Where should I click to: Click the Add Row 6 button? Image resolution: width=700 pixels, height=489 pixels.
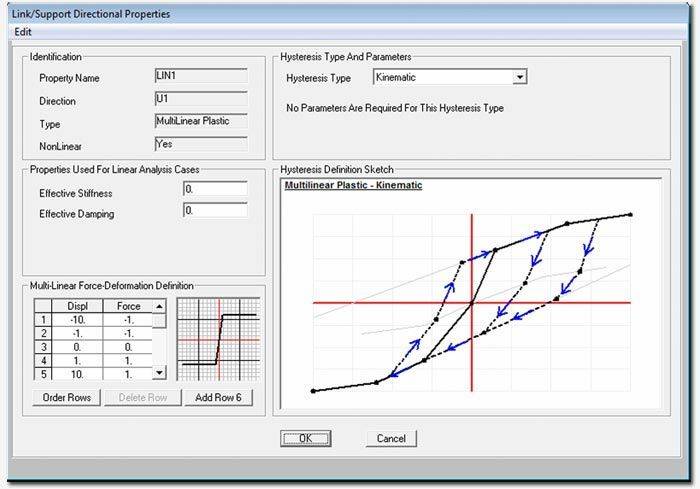pos(218,397)
